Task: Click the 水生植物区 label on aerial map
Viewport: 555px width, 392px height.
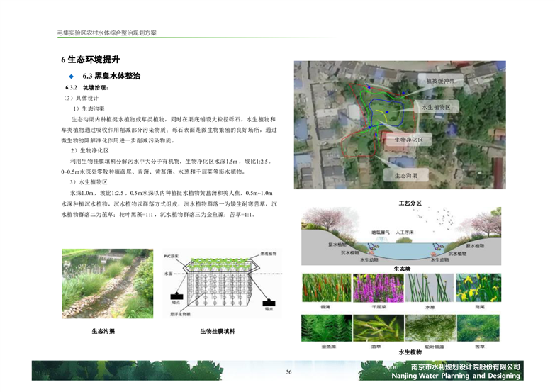Action: coord(436,107)
